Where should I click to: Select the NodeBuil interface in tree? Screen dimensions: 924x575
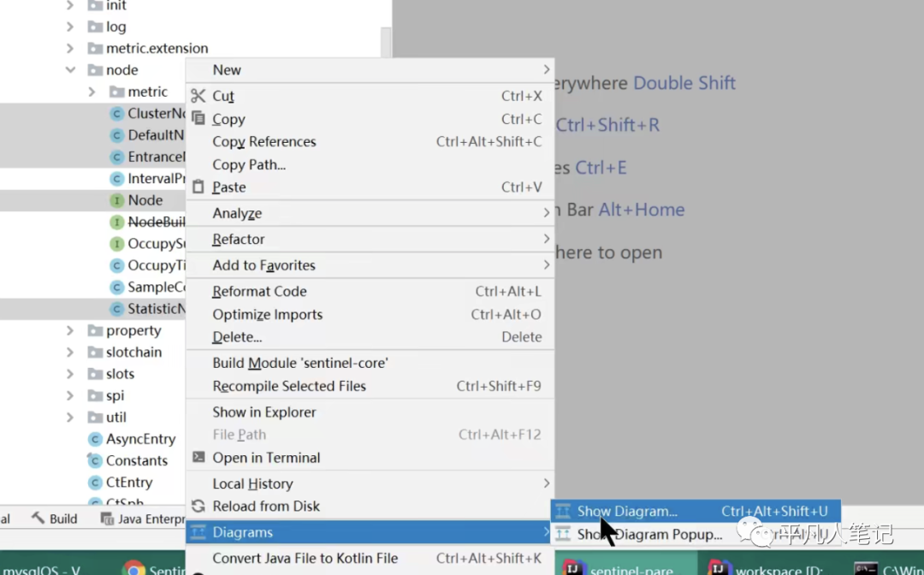[x=157, y=222]
